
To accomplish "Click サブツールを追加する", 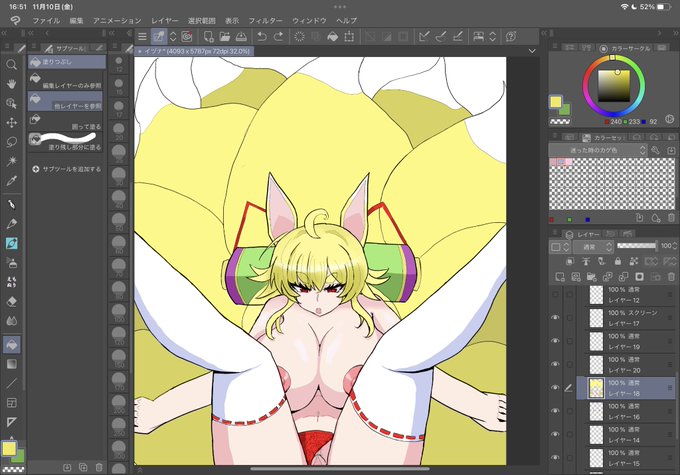I will pyautogui.click(x=67, y=169).
